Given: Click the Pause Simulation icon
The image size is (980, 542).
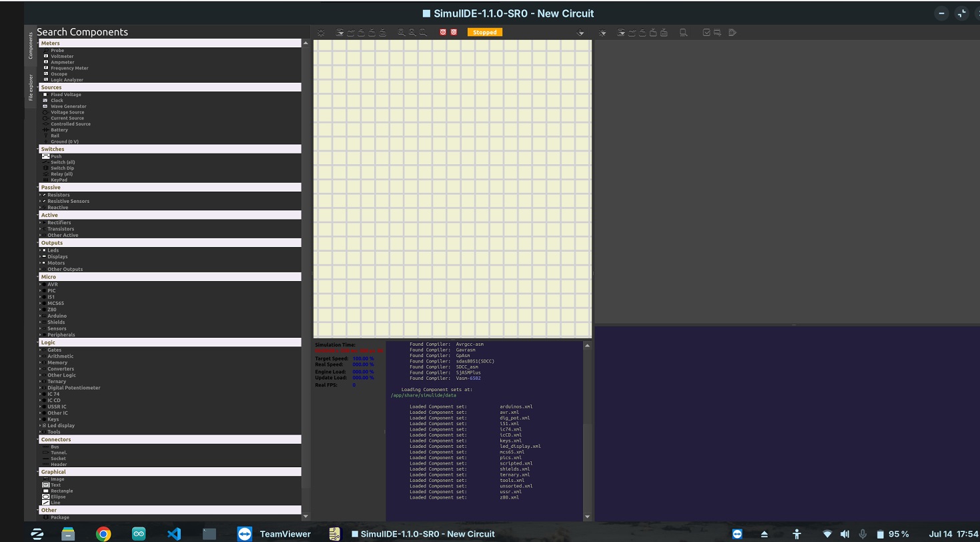Looking at the screenshot, I should (454, 32).
